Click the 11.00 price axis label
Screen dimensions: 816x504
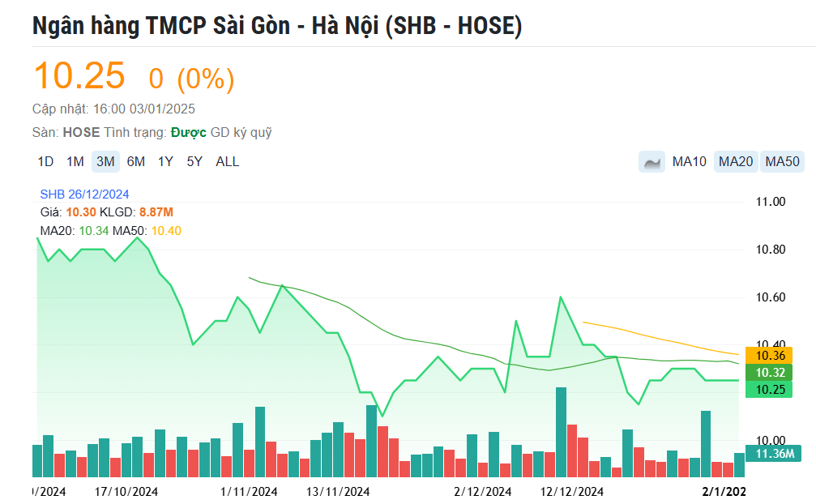[770, 202]
